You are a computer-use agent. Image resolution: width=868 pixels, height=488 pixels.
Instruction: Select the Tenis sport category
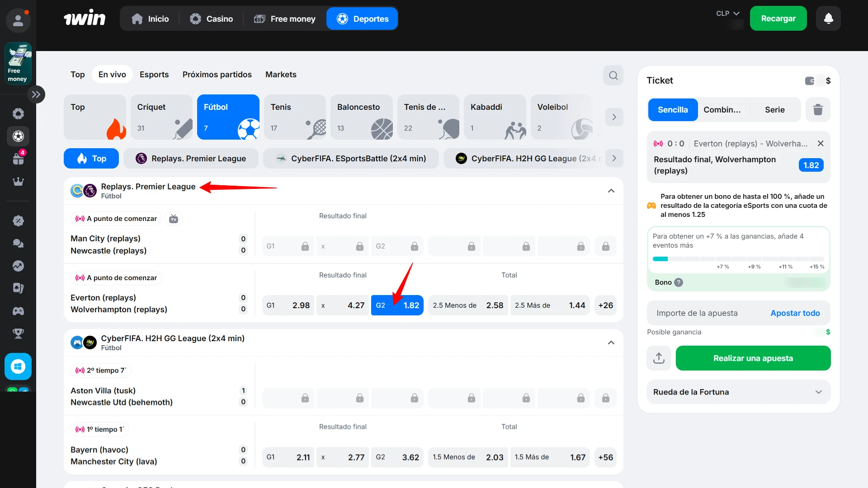tap(295, 117)
